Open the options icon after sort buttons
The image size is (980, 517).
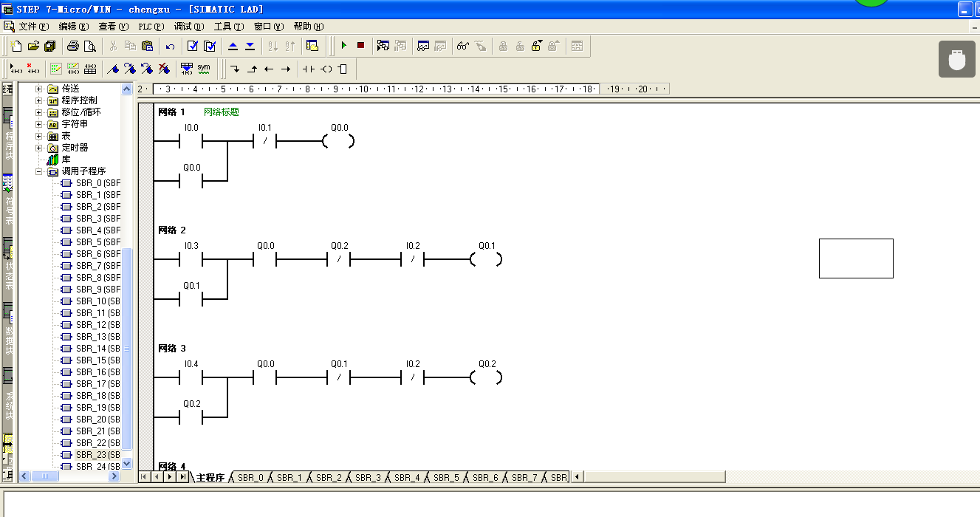coord(312,46)
